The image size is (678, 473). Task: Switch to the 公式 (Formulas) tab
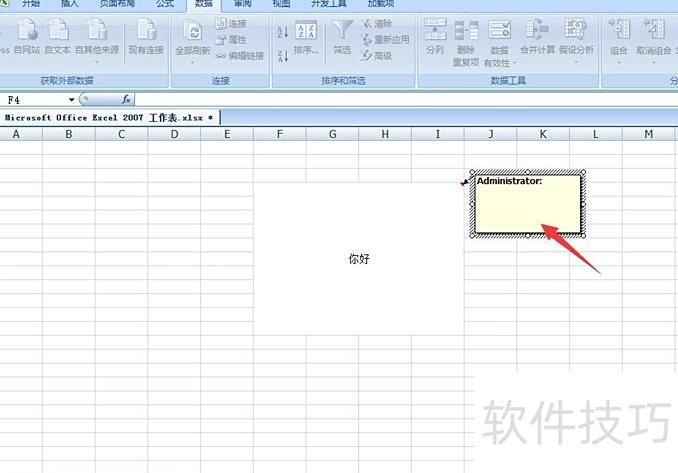pos(165,3)
